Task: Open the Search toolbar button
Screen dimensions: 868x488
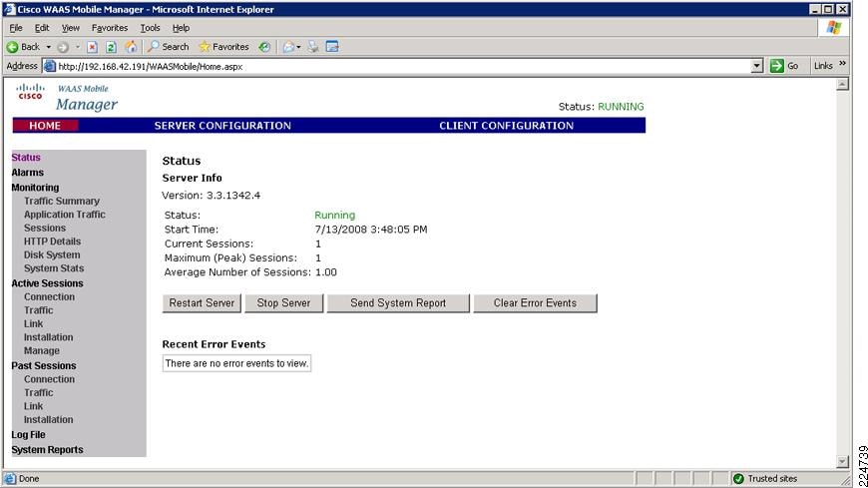Action: [x=169, y=47]
